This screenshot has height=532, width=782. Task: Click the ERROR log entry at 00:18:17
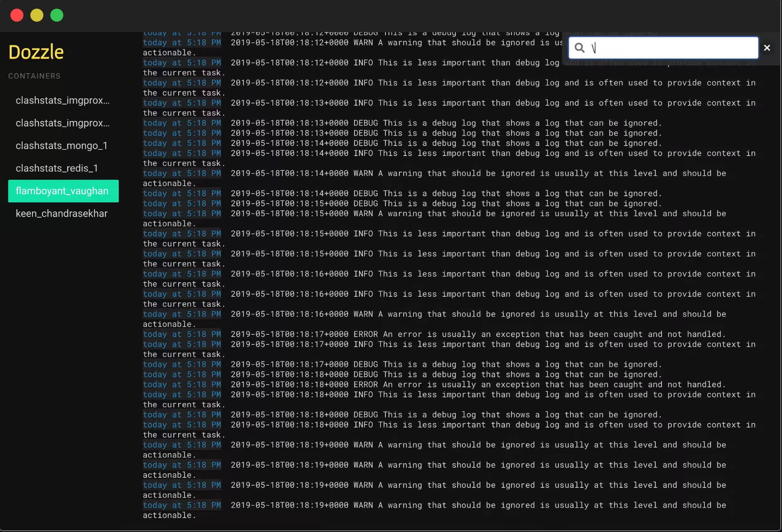477,334
